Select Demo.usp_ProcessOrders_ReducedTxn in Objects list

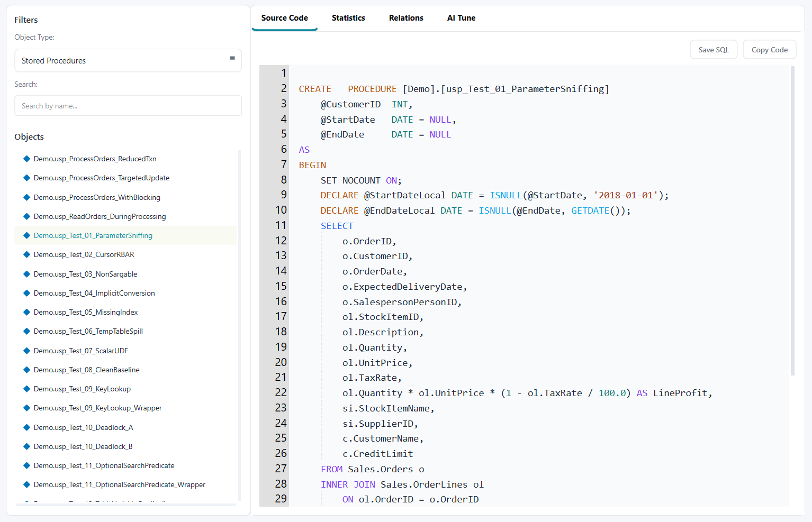[125, 159]
